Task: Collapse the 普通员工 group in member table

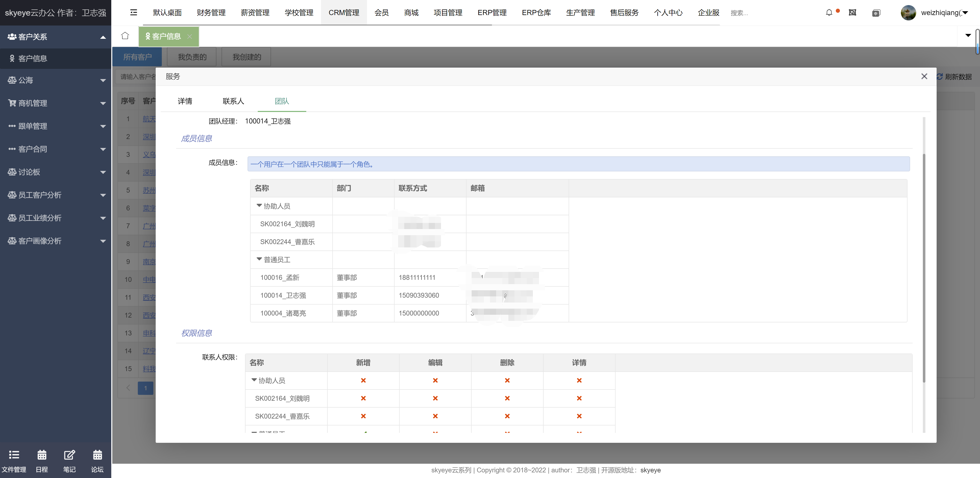Action: (x=259, y=259)
